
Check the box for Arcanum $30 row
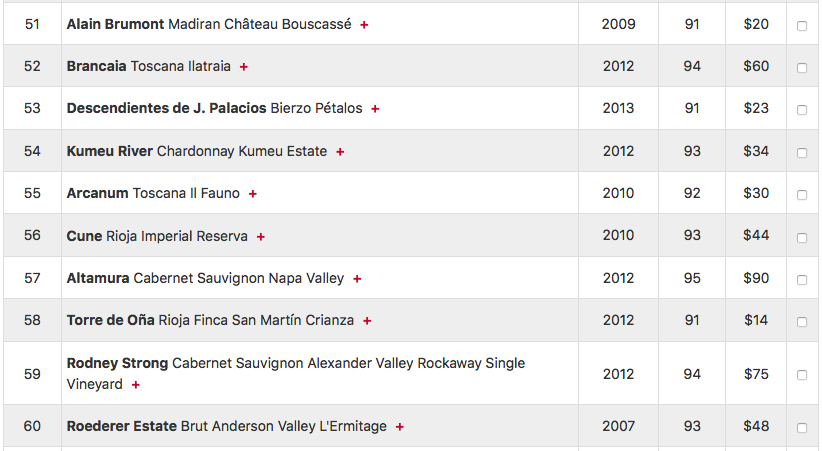pyautogui.click(x=802, y=195)
